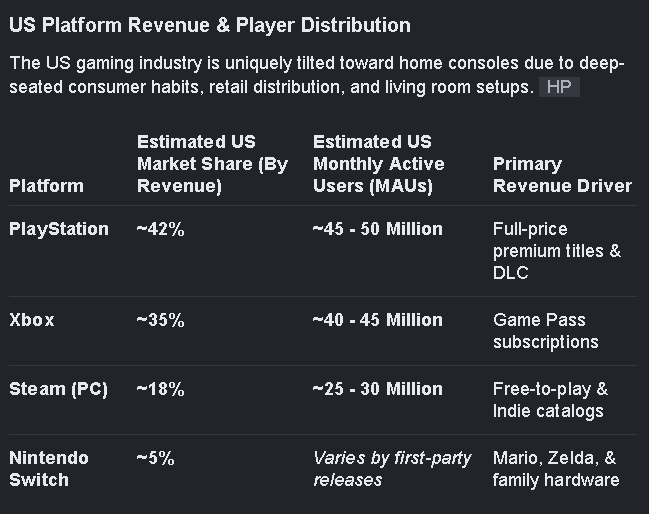This screenshot has height=514, width=649.
Task: Click the italic 'Varies by first-party releases' cell
Action: [392, 469]
